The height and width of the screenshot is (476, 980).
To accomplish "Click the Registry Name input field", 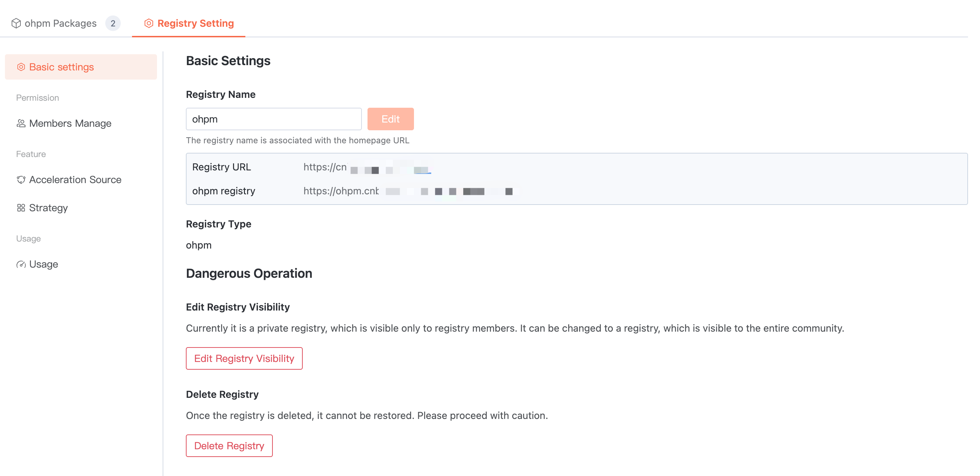I will 273,119.
